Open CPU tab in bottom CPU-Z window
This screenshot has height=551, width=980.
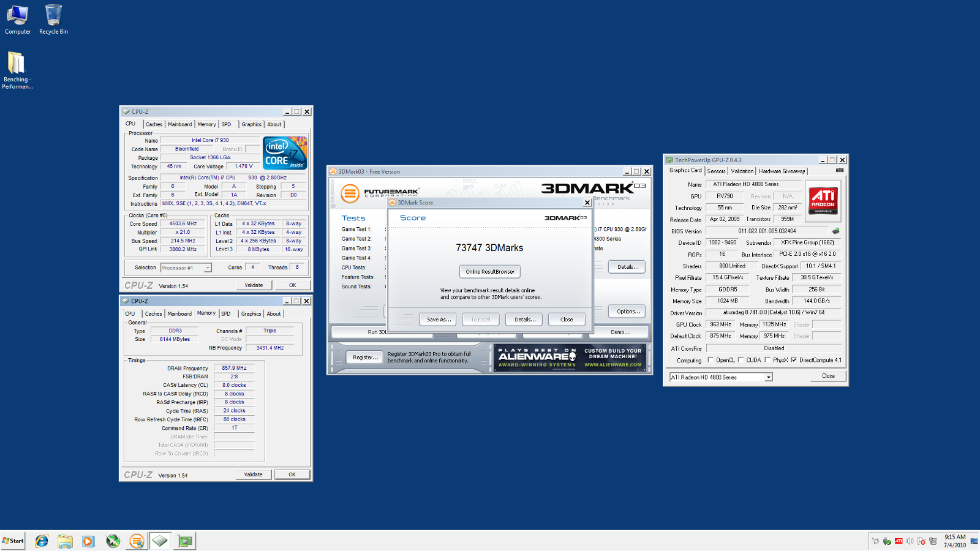coord(130,314)
